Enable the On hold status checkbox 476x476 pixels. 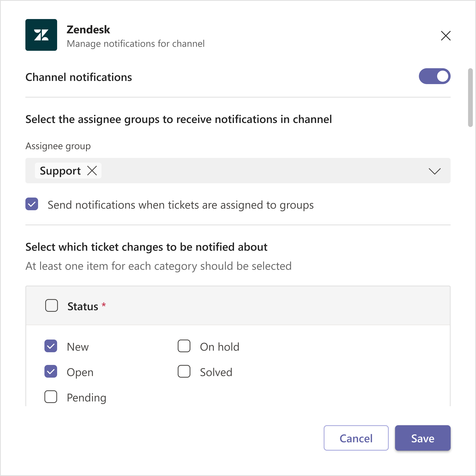184,346
